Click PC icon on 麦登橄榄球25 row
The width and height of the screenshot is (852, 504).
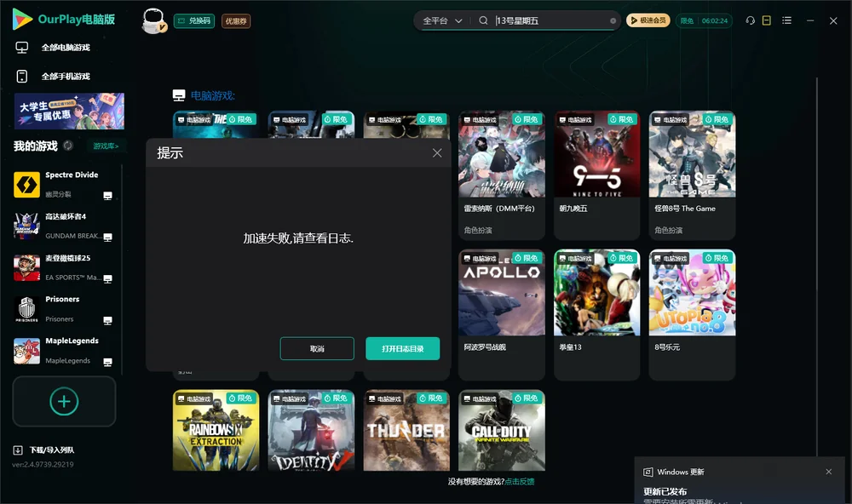(107, 278)
